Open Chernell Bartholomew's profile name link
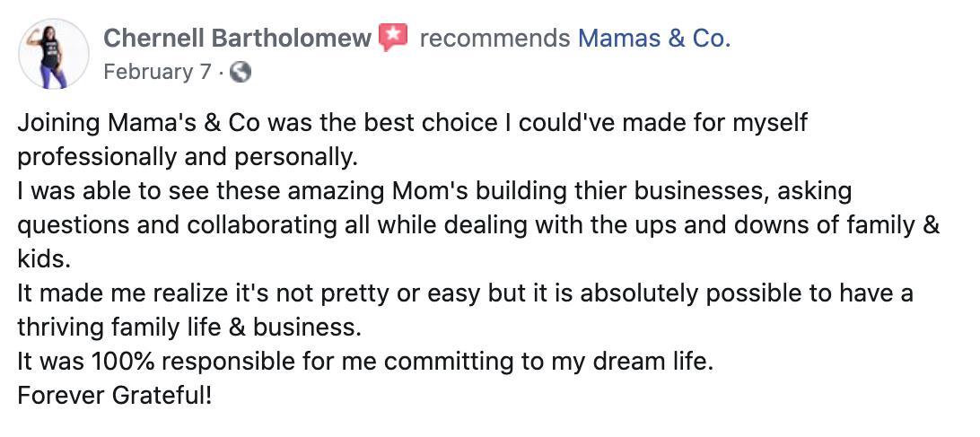Image resolution: width=980 pixels, height=437 pixels. click(237, 38)
